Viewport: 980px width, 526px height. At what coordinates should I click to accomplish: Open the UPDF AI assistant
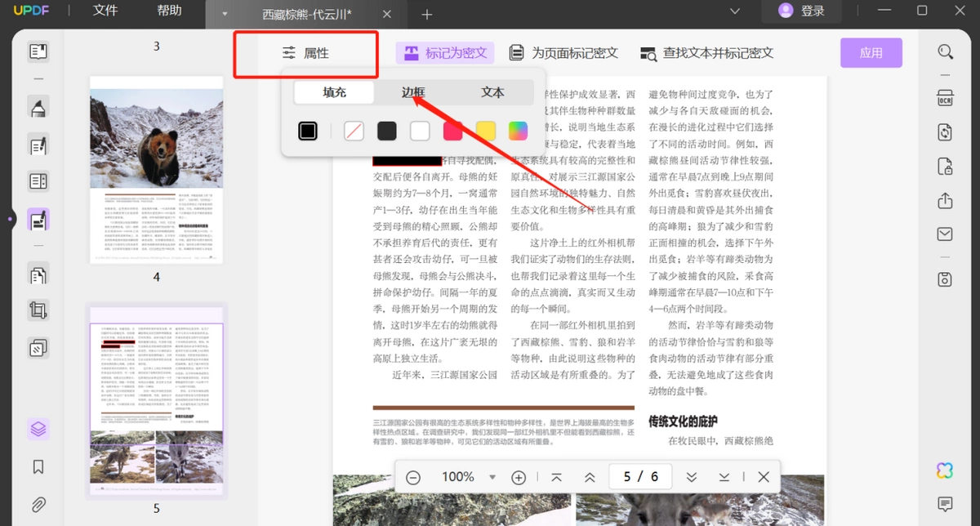(946, 470)
